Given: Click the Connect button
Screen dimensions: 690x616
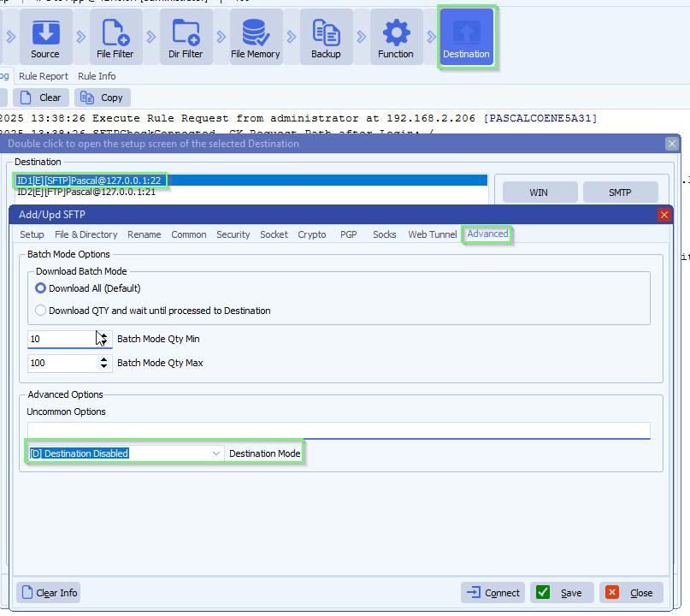Looking at the screenshot, I should (492, 593).
